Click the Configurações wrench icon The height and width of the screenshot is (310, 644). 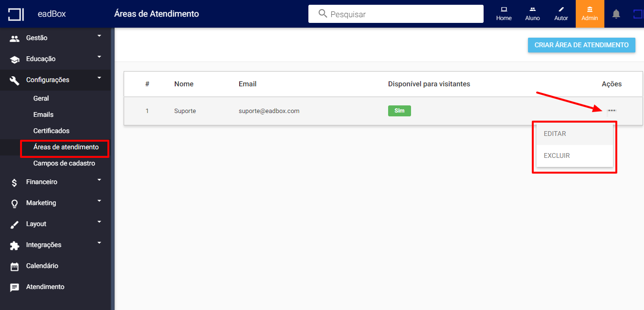pyautogui.click(x=15, y=80)
